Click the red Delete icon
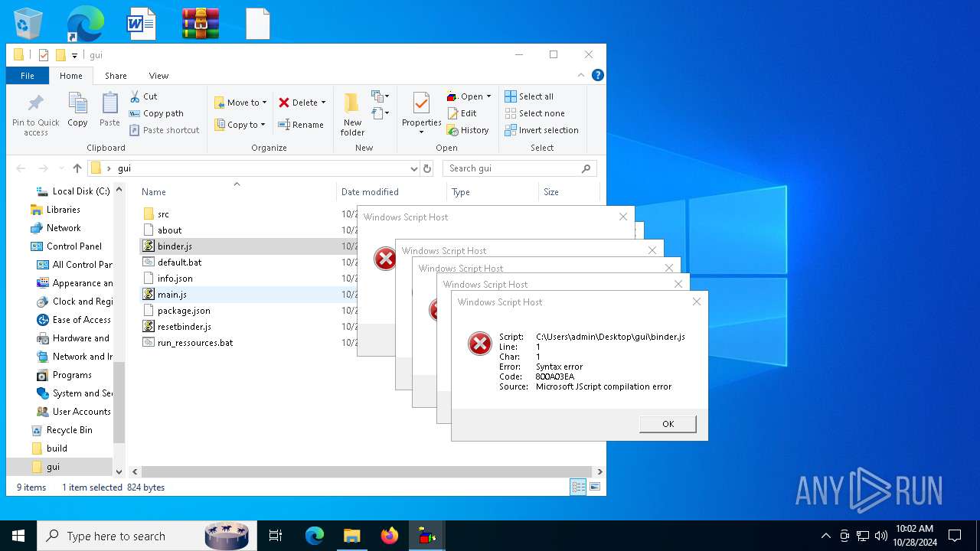 284,102
